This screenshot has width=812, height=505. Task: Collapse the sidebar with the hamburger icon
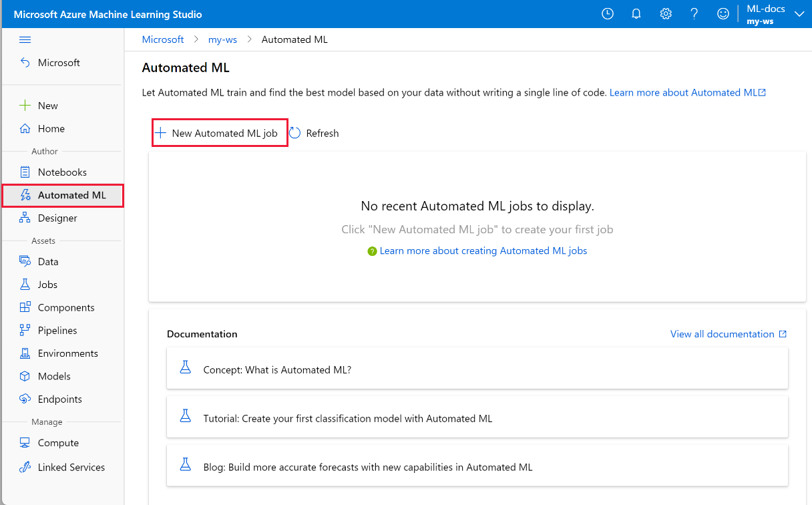(25, 40)
